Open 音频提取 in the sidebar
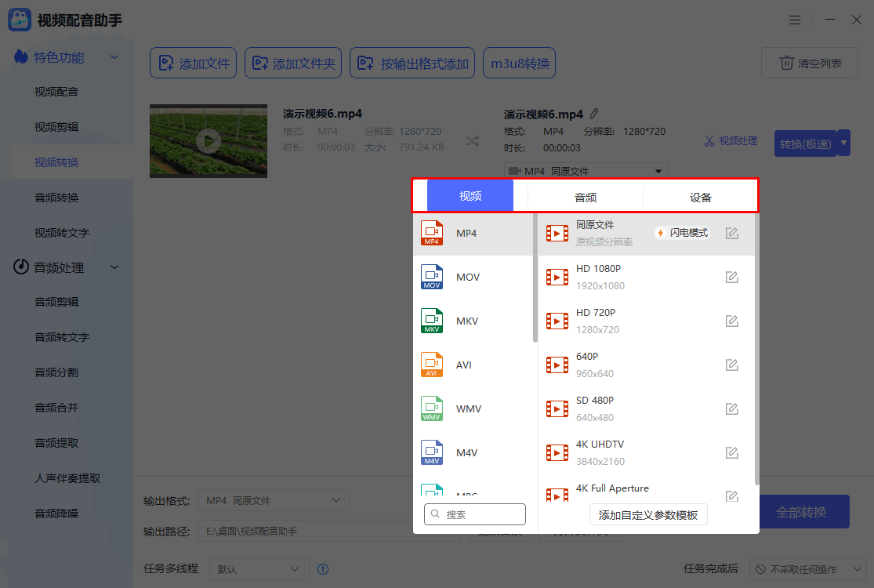This screenshot has width=874, height=588. point(56,443)
